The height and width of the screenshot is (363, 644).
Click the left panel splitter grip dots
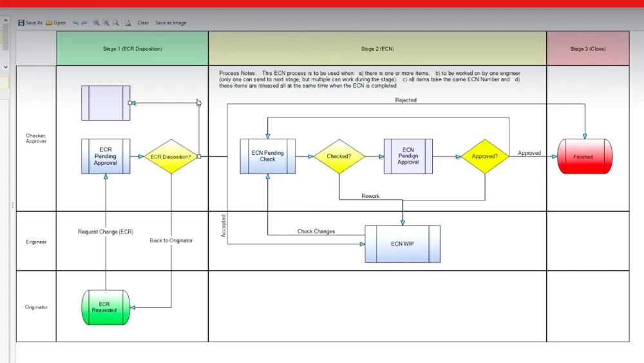(x=13, y=205)
